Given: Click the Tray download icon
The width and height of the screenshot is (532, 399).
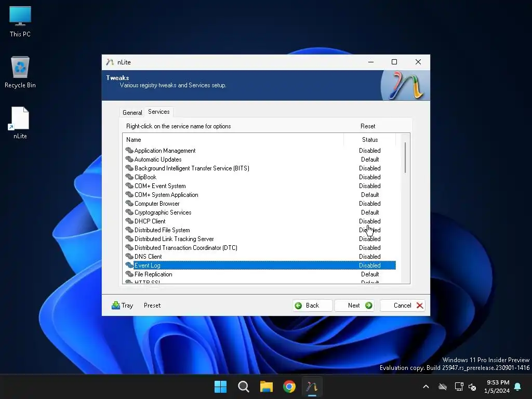Looking at the screenshot, I should click(x=116, y=305).
